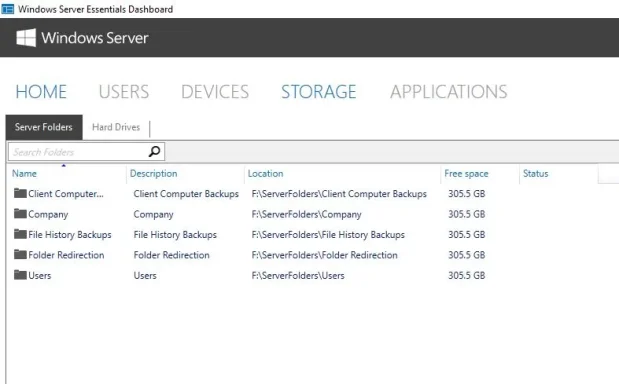
Task: Click 'Folder Redirection' description text
Action: pos(171,255)
